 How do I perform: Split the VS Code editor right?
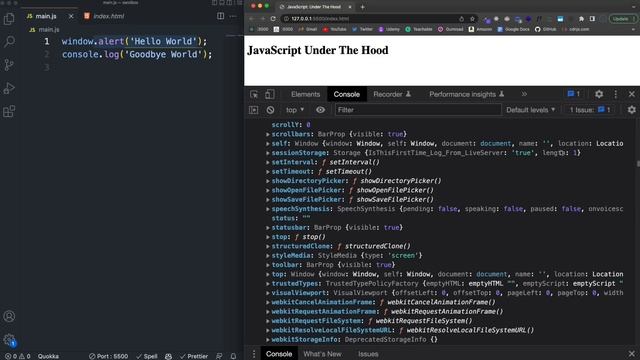click(x=220, y=16)
